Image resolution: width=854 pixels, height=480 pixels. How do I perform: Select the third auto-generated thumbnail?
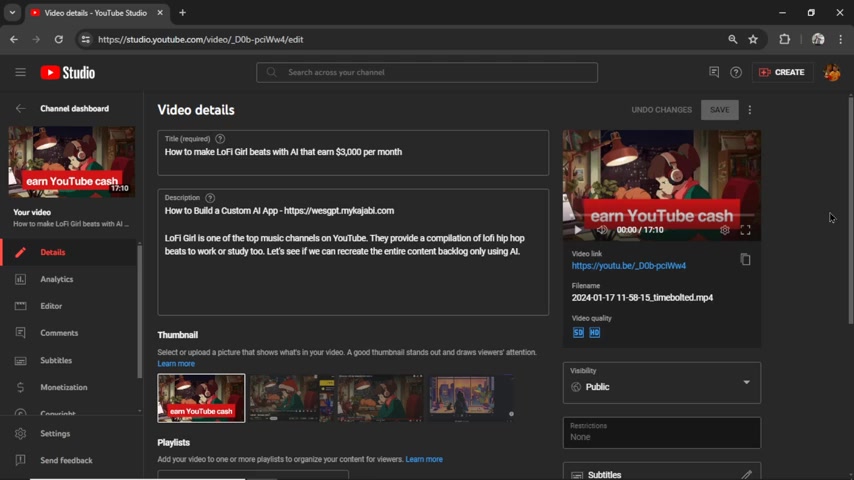pos(380,398)
